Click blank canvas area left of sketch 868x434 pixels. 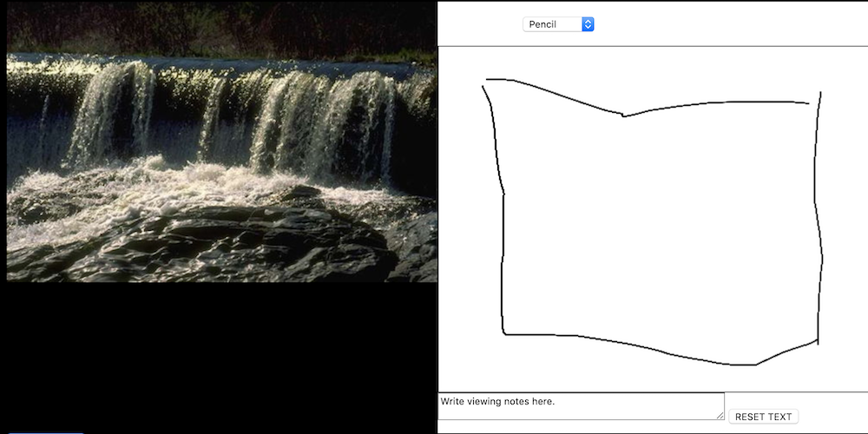[x=461, y=221]
